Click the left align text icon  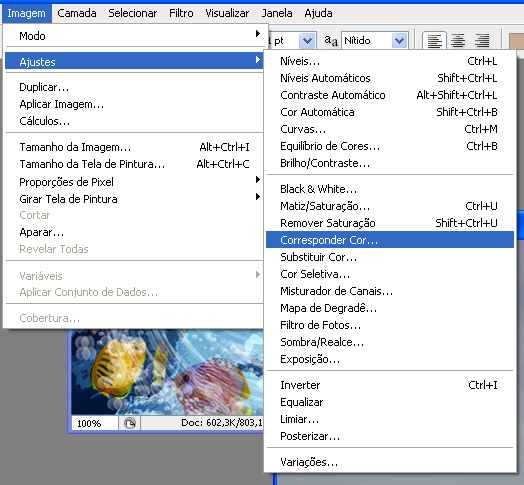click(x=434, y=41)
